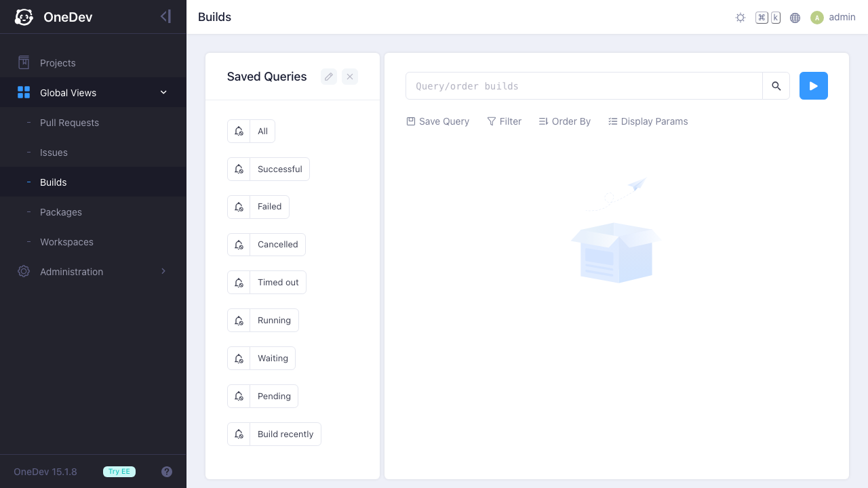Select the Successful saved query
868x488 pixels.
(280, 169)
